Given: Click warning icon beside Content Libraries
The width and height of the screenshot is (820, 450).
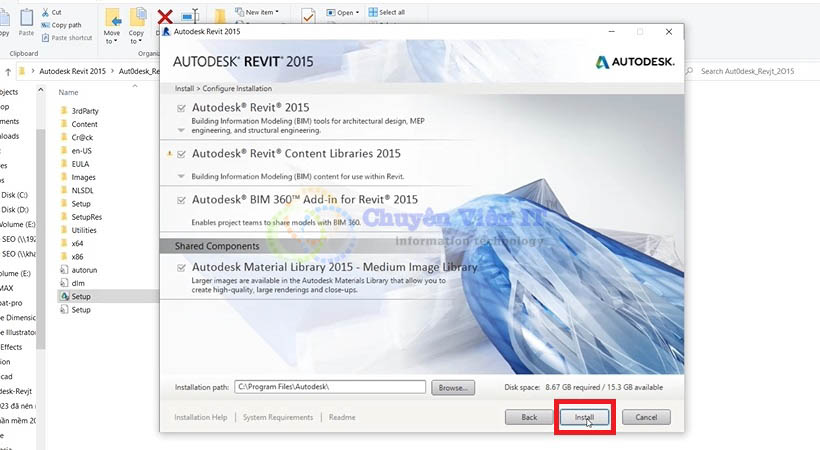Looking at the screenshot, I should coord(169,154).
